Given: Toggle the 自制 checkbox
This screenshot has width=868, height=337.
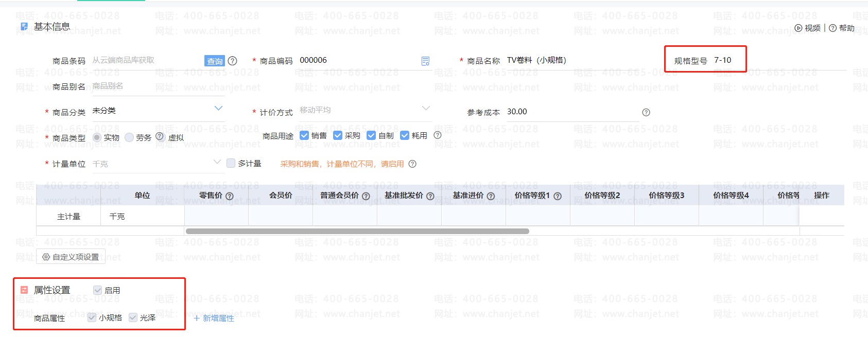Looking at the screenshot, I should click(x=371, y=135).
